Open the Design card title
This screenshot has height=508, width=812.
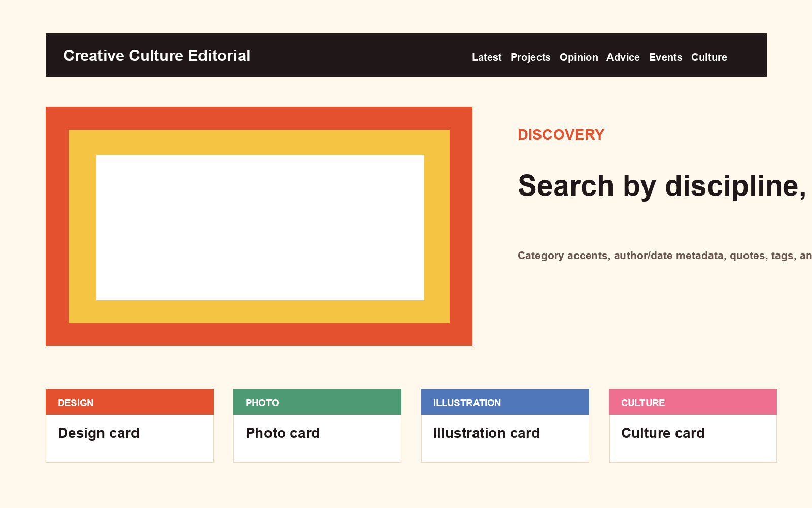point(98,433)
